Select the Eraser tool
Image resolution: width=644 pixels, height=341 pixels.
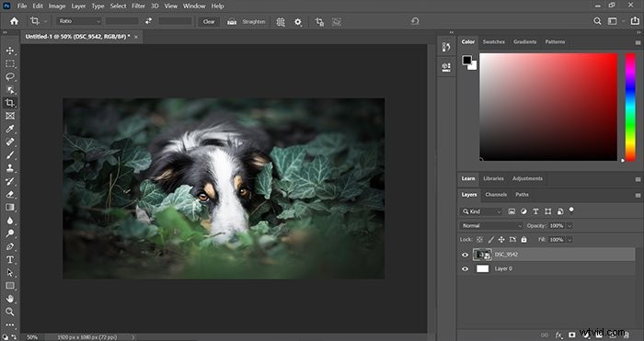10,194
